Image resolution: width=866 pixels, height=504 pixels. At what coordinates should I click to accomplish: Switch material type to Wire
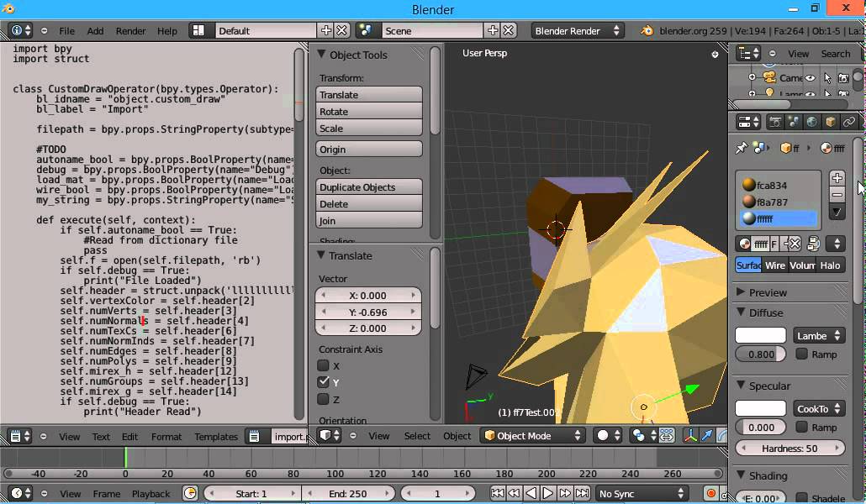(775, 265)
